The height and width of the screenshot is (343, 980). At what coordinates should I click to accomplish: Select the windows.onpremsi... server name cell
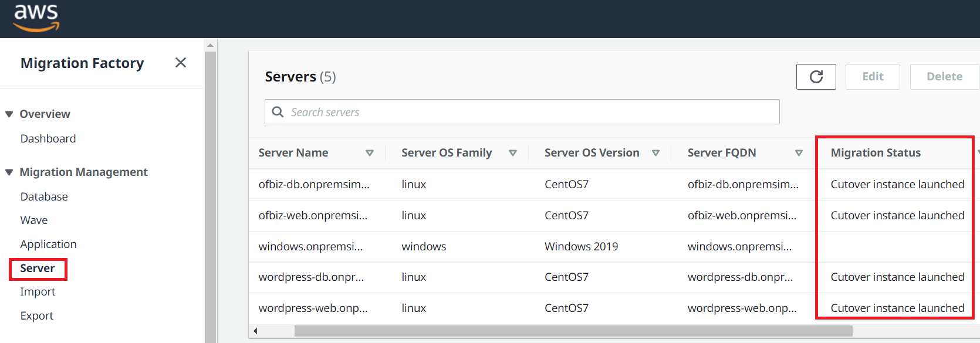point(310,246)
